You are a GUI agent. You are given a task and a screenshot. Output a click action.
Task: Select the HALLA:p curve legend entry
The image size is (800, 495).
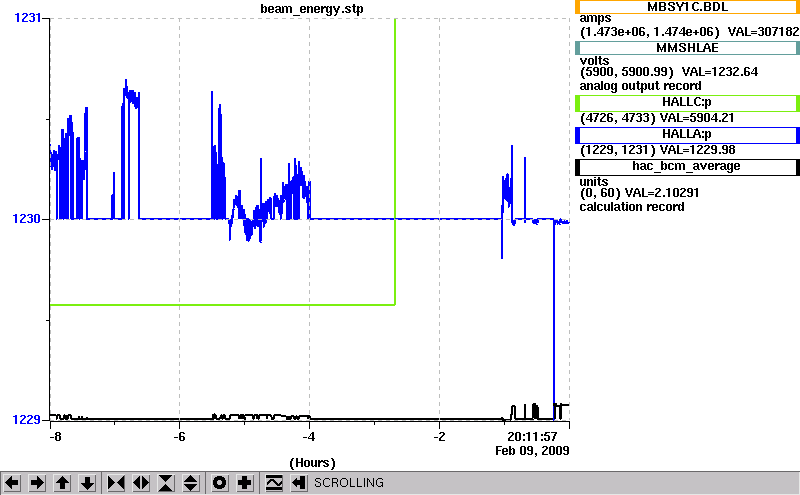tap(687, 135)
